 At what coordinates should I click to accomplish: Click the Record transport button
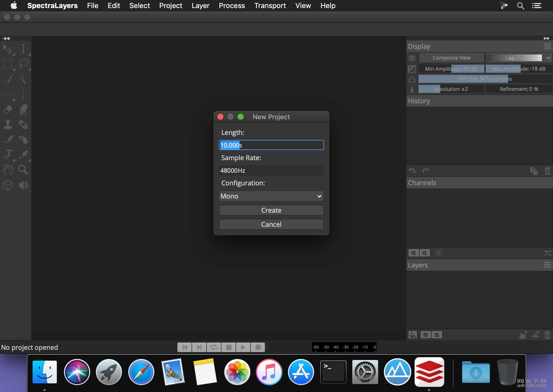258,347
